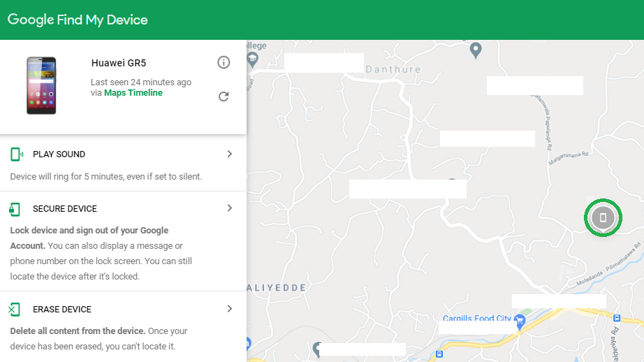This screenshot has width=644, height=362.
Task: Open the Maps Timeline link
Action: click(x=133, y=93)
